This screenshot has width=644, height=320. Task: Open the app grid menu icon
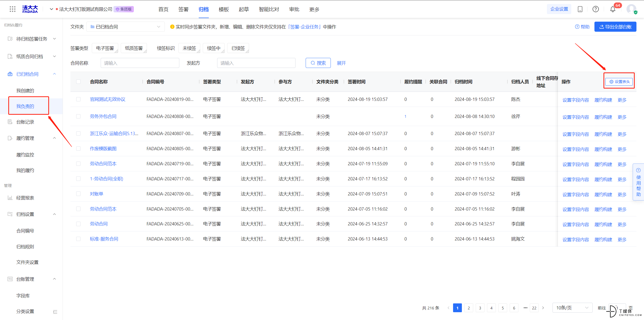[x=12, y=9]
